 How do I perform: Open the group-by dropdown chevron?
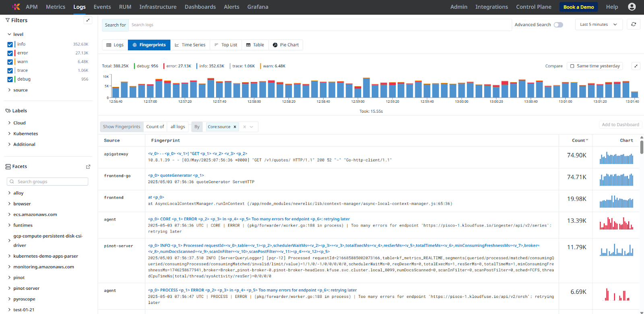click(x=252, y=127)
